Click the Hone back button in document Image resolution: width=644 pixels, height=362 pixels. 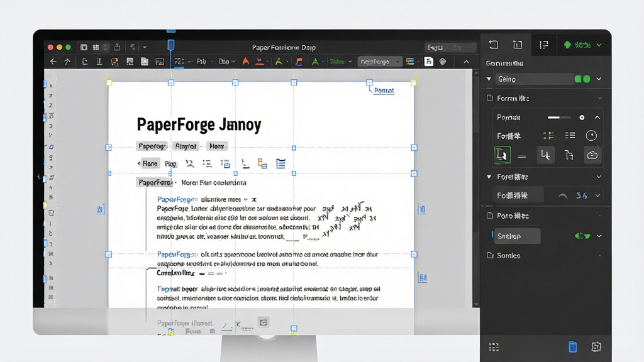[148, 163]
